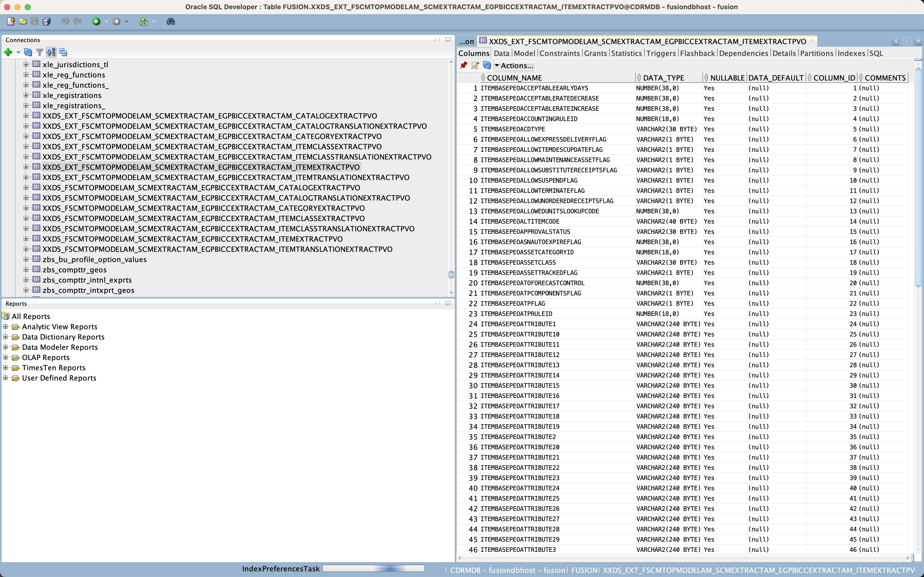
Task: Click the pencil Edit table icon
Action: click(475, 65)
